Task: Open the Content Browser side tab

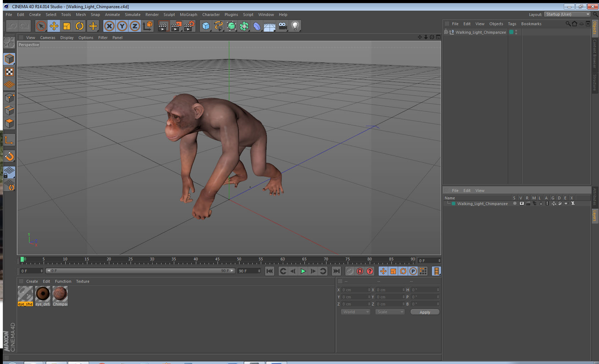Action: point(595,53)
